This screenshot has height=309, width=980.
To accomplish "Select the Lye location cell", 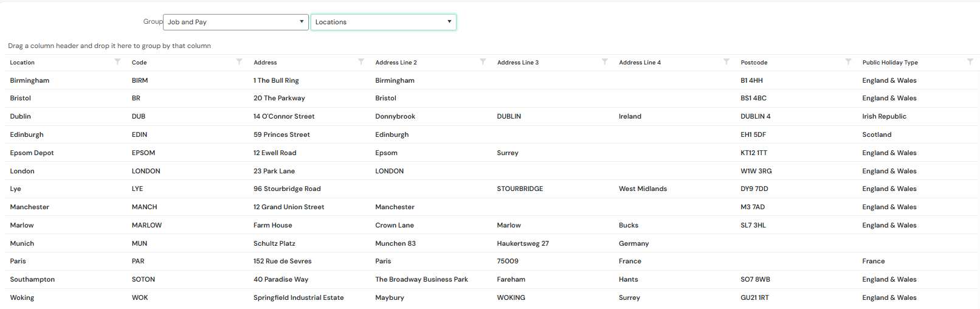I will pos(16,189).
